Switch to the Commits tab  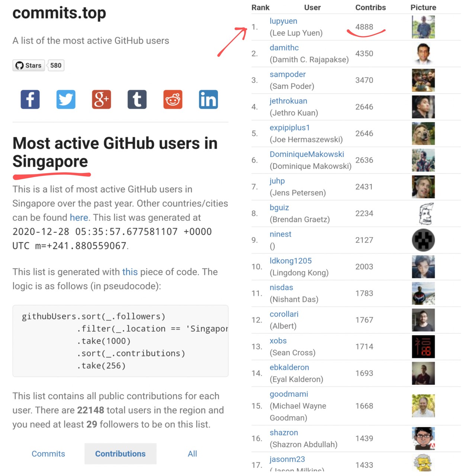click(48, 454)
